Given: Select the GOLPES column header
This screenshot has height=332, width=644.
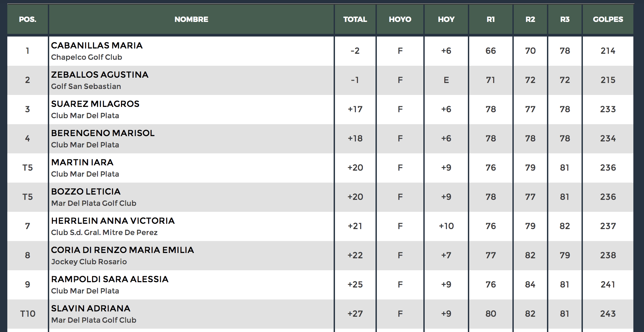Looking at the screenshot, I should pos(608,19).
